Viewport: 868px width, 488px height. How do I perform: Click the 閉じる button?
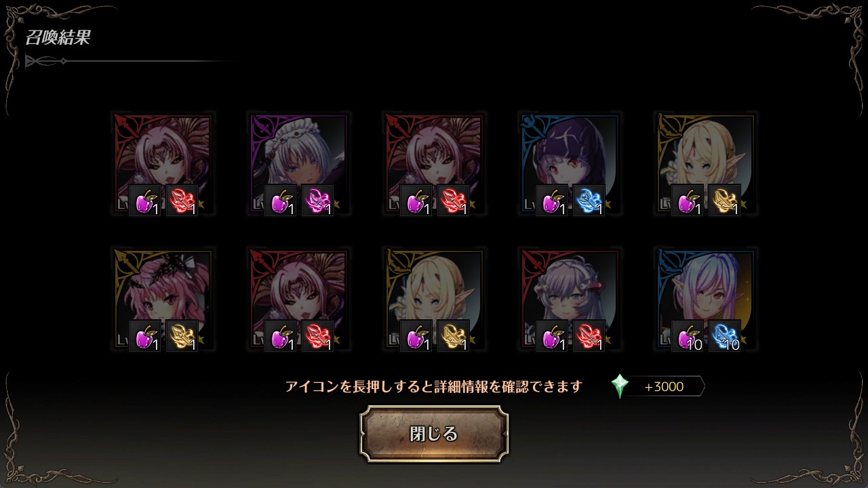[434, 434]
